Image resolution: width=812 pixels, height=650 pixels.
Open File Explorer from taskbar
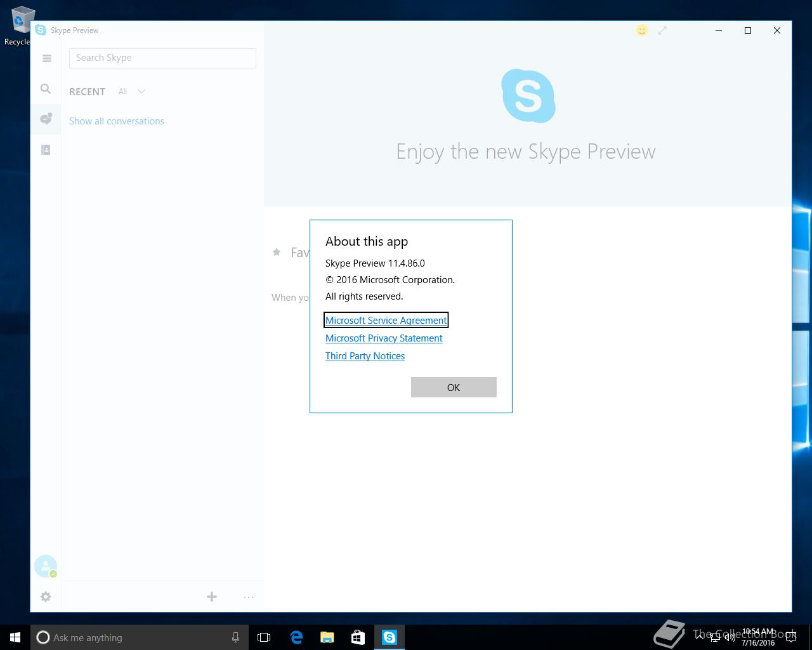(x=327, y=637)
